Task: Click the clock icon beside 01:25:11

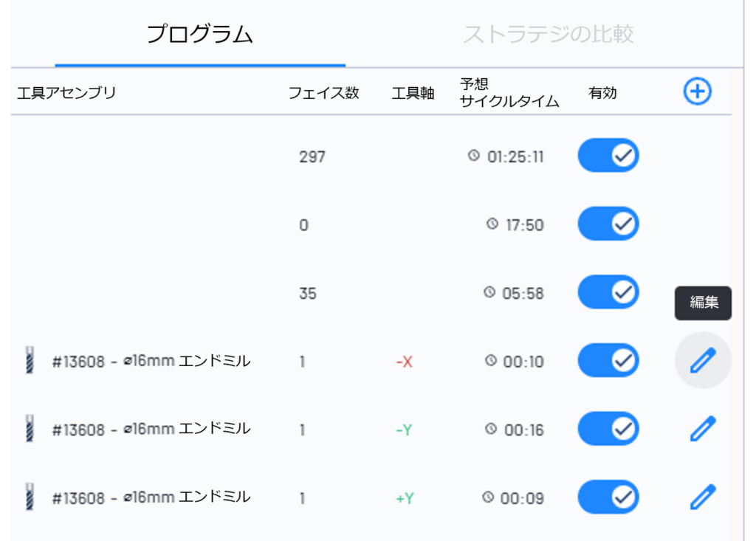Action: [474, 156]
